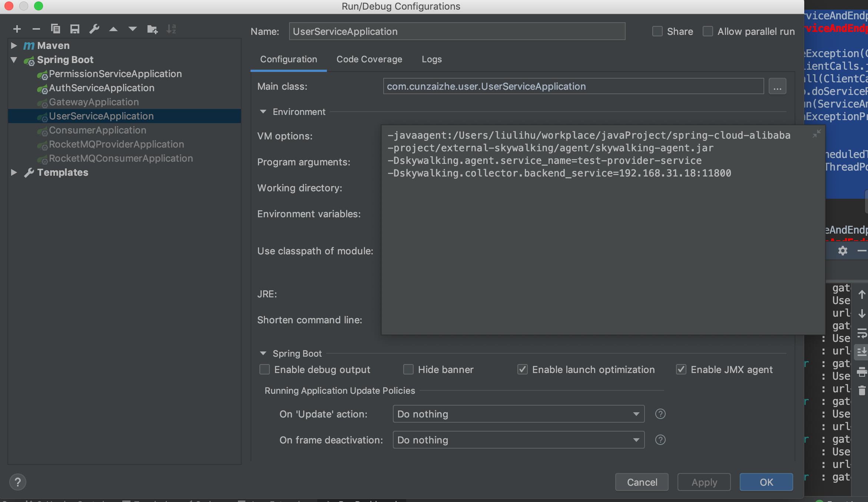The image size is (868, 502).
Task: Open the On 'Update' action dropdown
Action: (x=518, y=414)
